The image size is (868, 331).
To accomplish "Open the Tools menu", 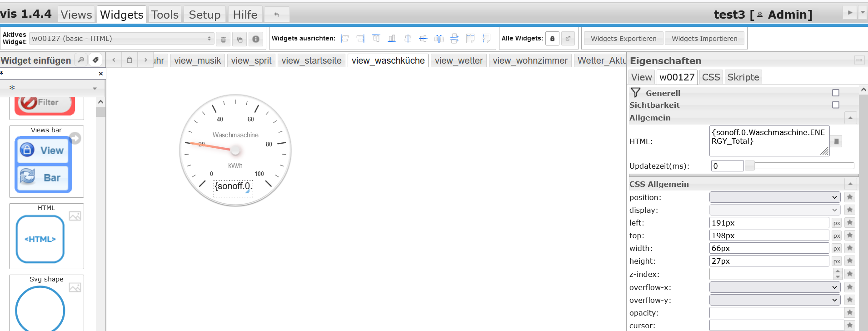I will [165, 15].
